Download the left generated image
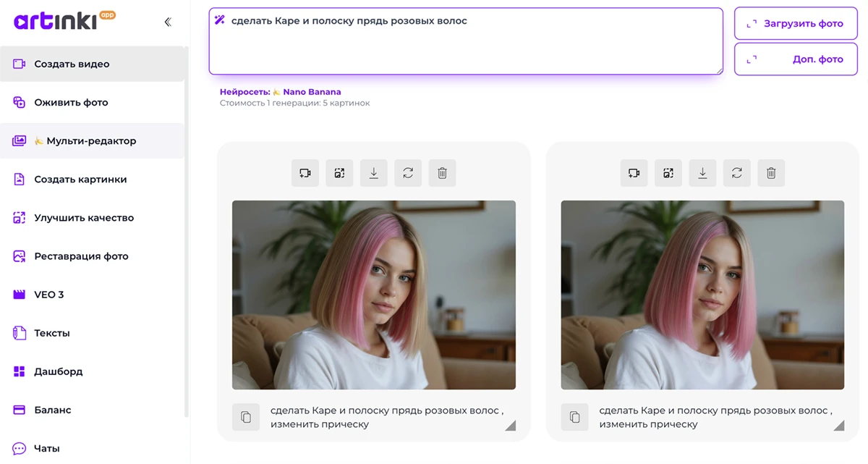Viewport: 868px width, 464px height. coord(374,173)
